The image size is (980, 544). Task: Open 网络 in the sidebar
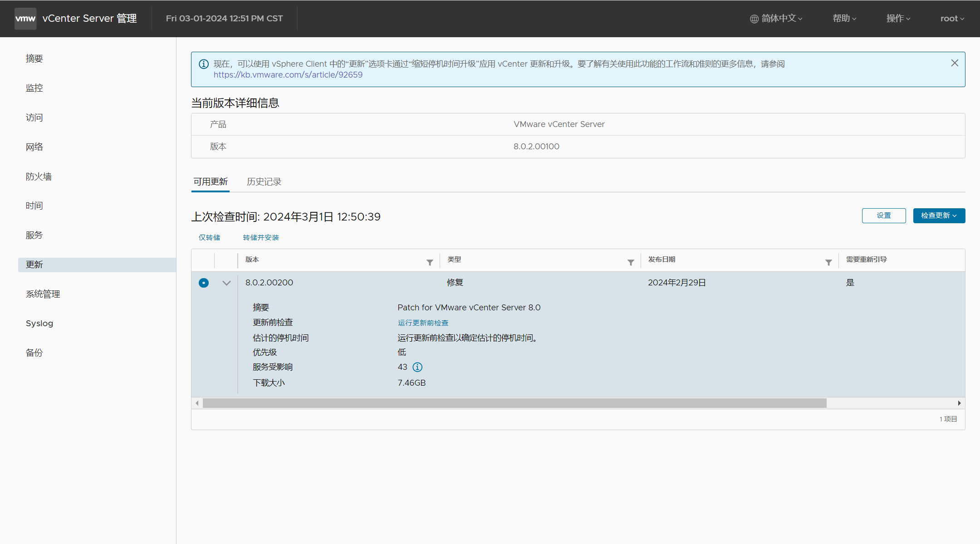(34, 147)
